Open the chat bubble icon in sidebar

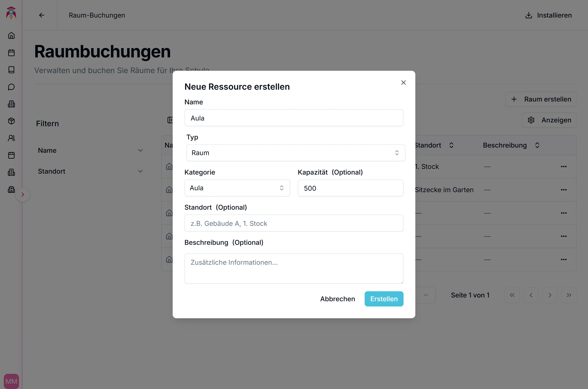tap(11, 87)
